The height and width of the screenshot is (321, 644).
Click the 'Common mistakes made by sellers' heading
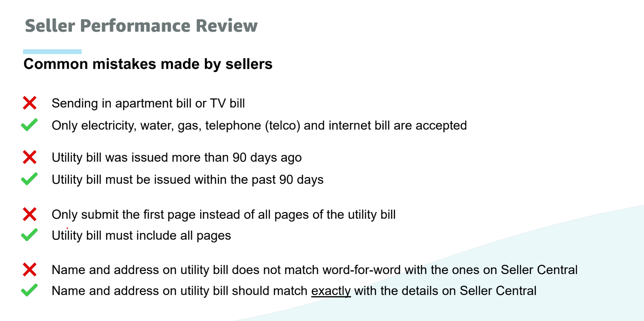(148, 64)
